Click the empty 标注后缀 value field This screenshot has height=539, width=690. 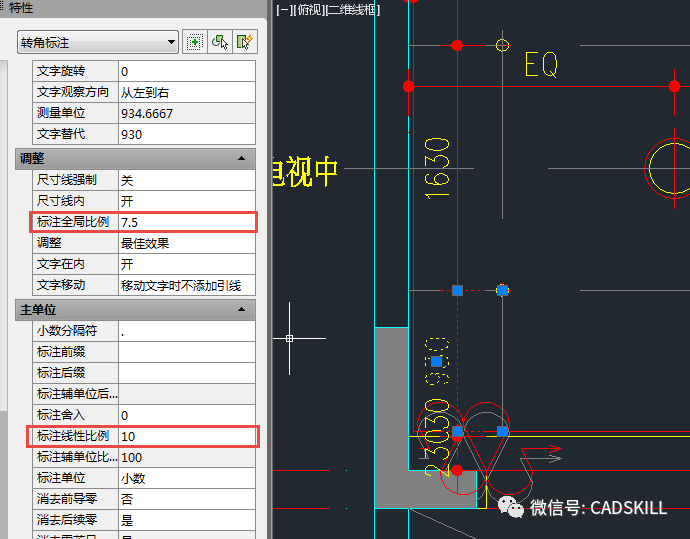coord(187,373)
